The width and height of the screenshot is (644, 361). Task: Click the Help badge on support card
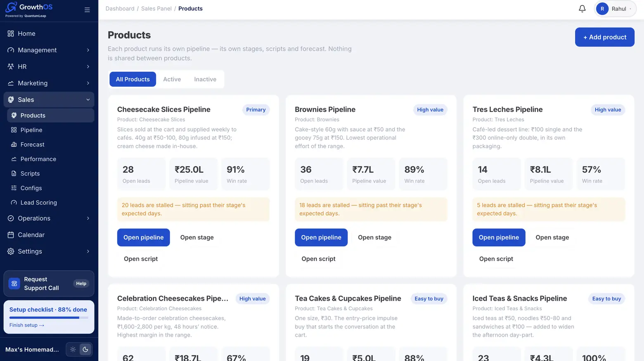[81, 283]
